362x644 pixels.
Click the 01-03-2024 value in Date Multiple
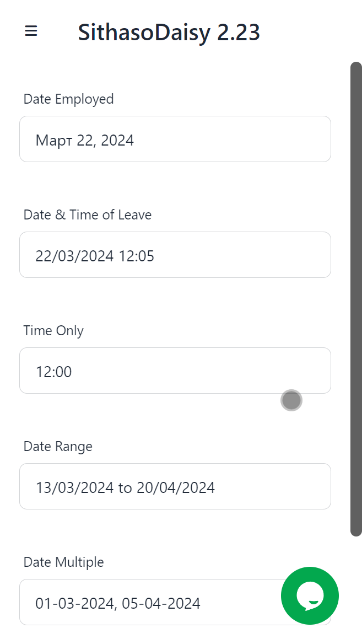coord(74,603)
